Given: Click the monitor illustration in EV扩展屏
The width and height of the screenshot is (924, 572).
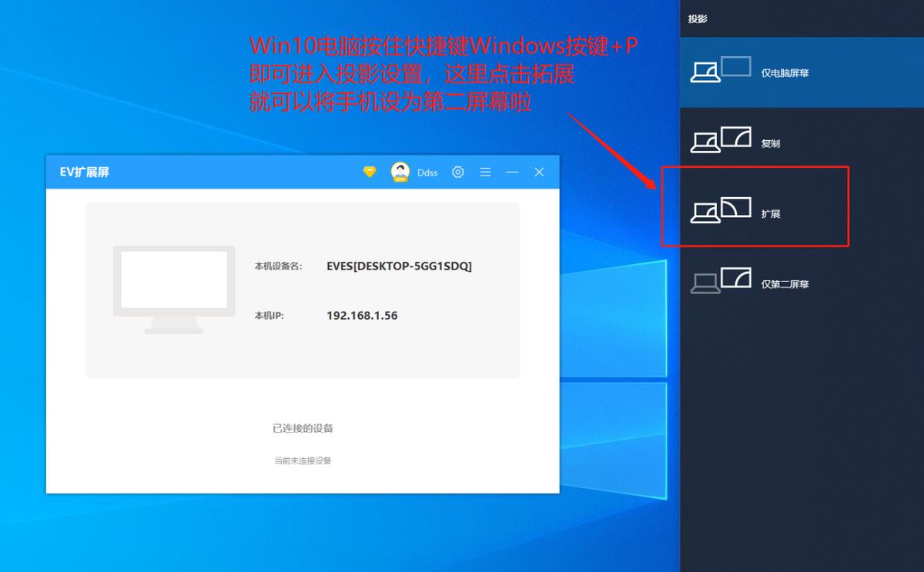Looking at the screenshot, I should coord(174,289).
